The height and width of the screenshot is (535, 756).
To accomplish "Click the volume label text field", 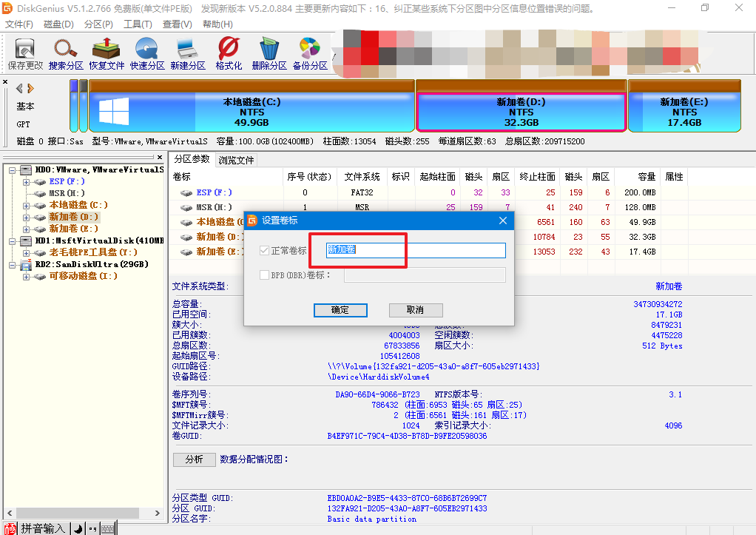I will 416,251.
